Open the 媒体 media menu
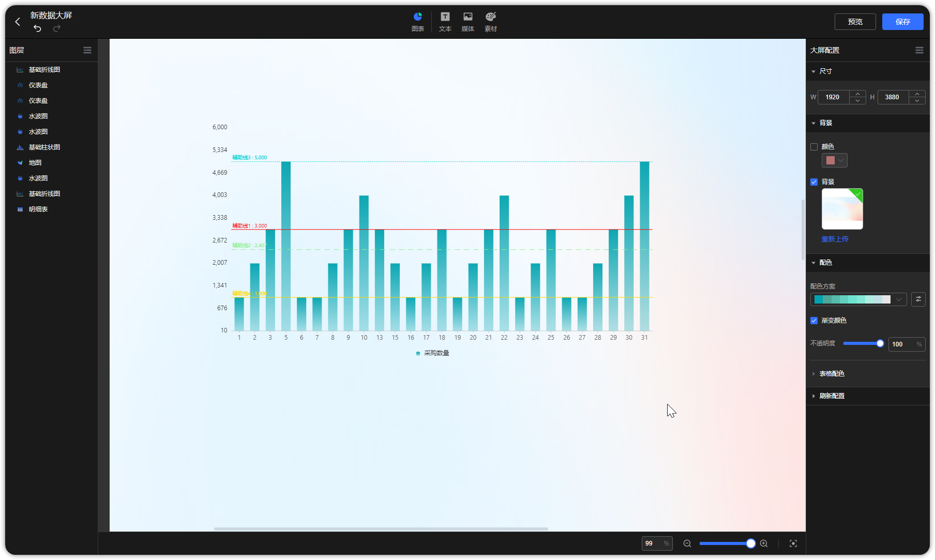Screen dimensions: 935x560 point(468,22)
